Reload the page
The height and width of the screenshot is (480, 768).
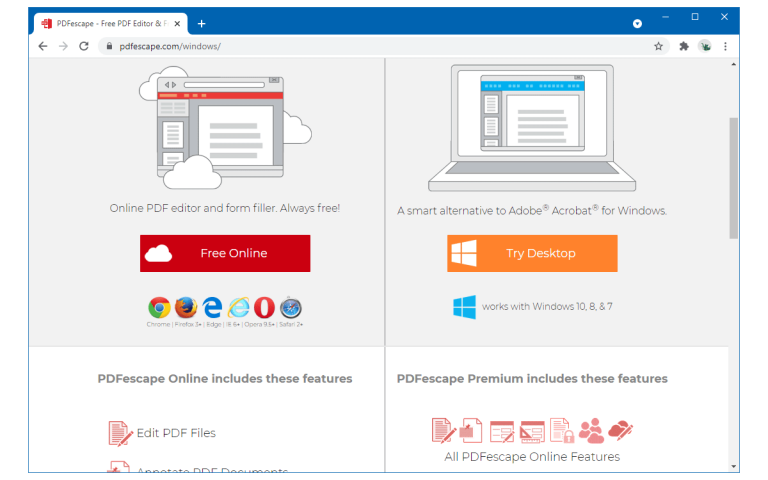tap(84, 46)
